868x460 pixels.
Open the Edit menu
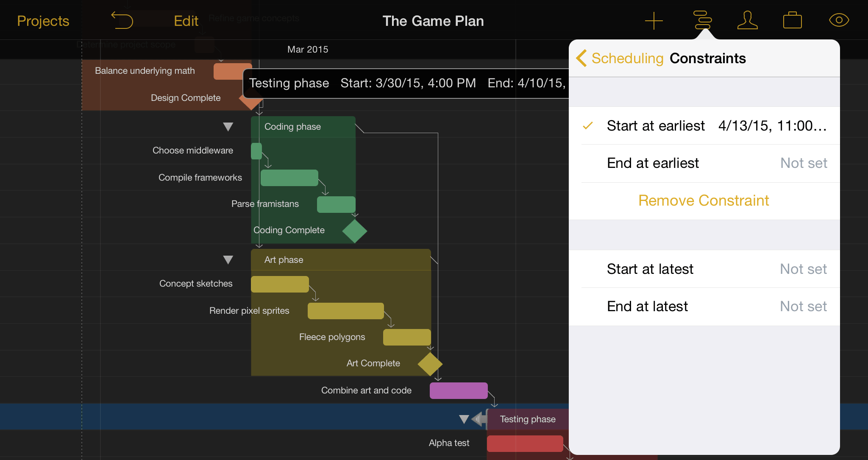186,21
